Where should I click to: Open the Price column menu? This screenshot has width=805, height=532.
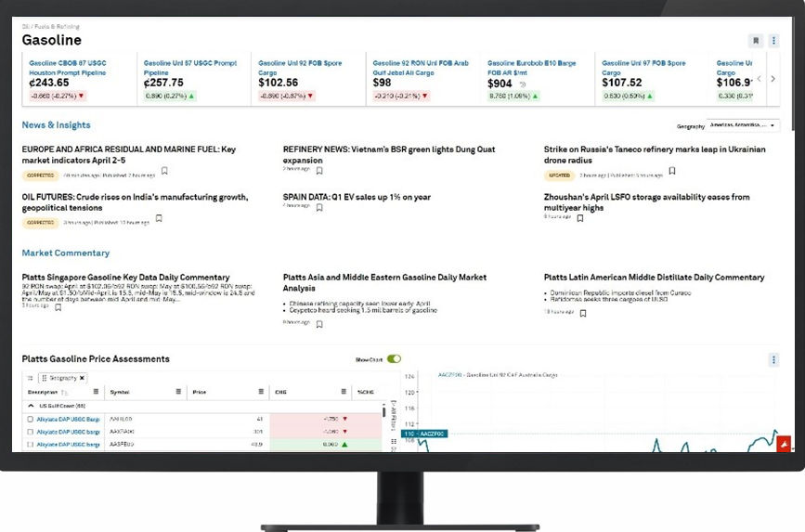click(261, 392)
